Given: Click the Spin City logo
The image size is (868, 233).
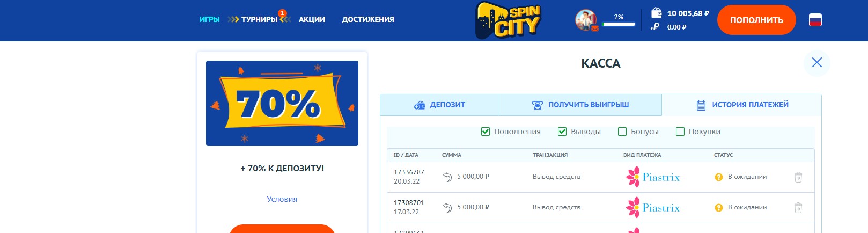Looking at the screenshot, I should click(508, 20).
